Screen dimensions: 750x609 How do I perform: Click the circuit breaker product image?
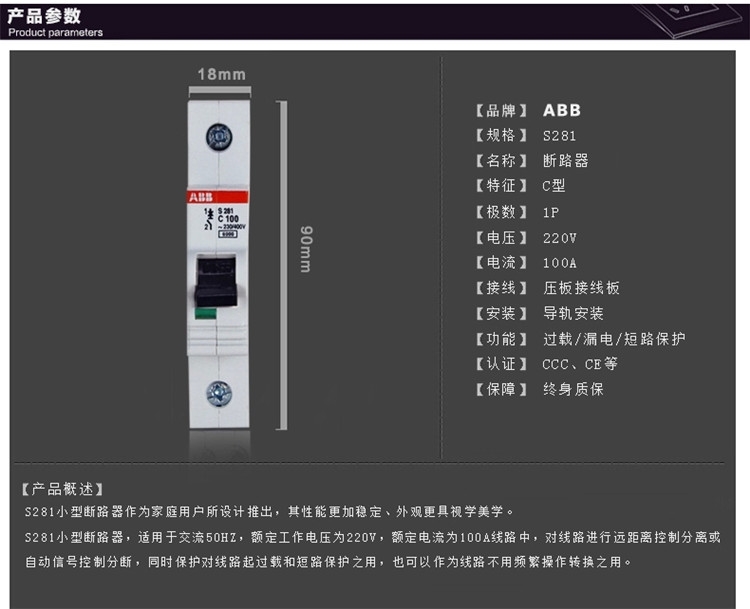click(219, 263)
